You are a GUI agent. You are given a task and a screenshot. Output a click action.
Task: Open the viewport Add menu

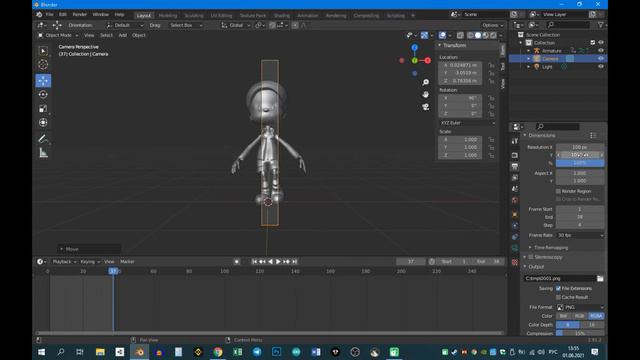coord(122,36)
